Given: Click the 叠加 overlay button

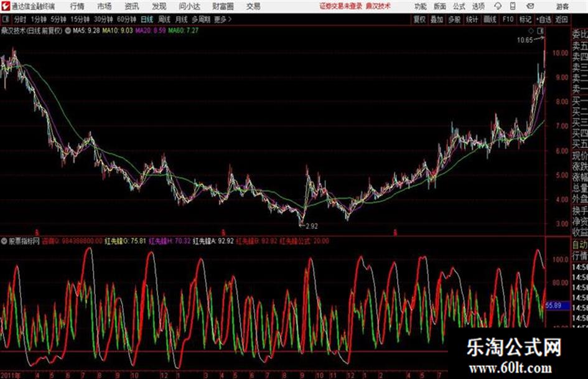Looking at the screenshot, I should pyautogui.click(x=437, y=19).
